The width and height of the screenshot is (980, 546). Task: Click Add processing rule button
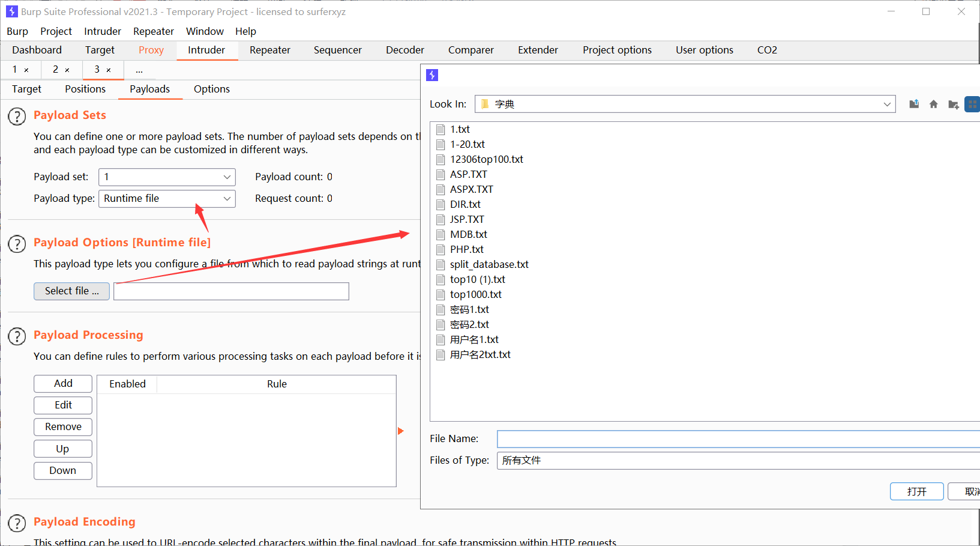click(x=63, y=383)
